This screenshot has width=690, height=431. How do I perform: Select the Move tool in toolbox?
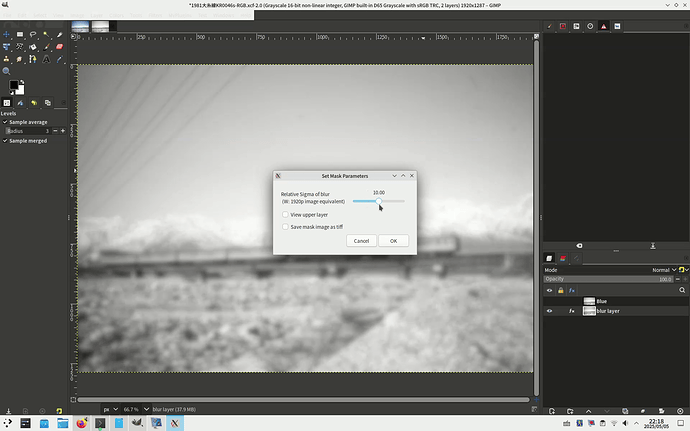point(7,34)
